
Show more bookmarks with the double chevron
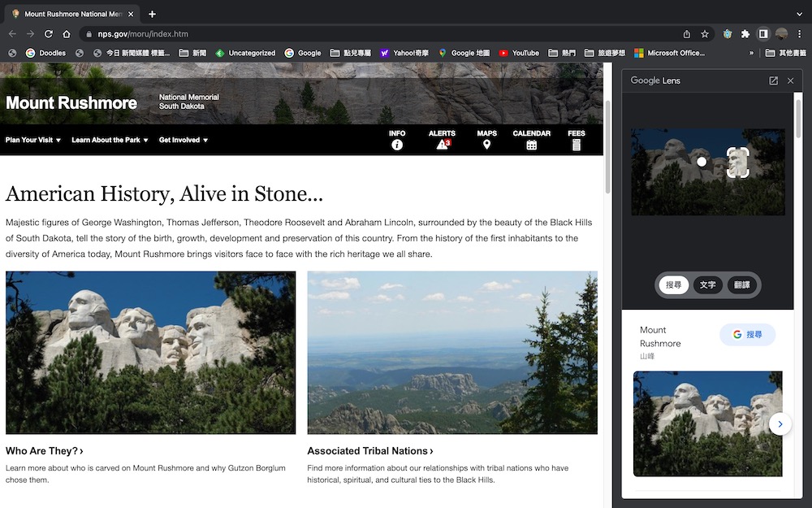(x=751, y=53)
